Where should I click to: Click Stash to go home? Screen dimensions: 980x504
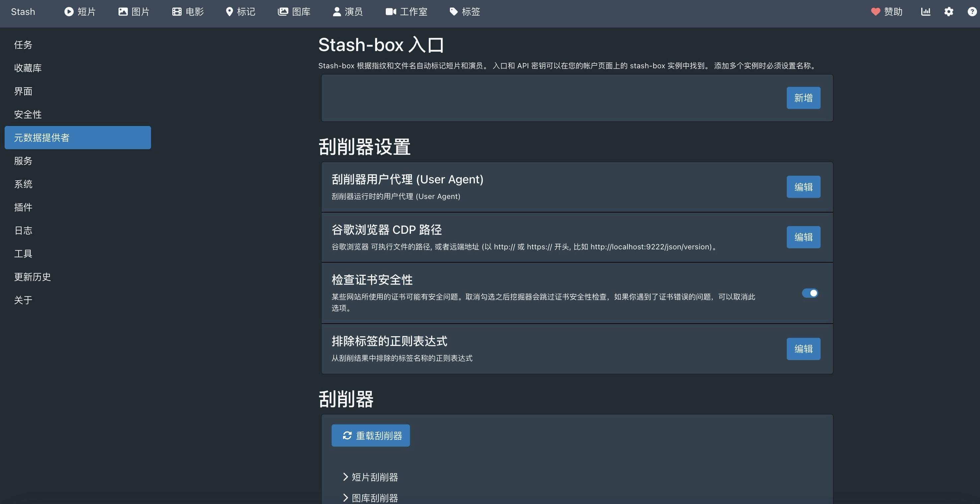[x=23, y=12]
